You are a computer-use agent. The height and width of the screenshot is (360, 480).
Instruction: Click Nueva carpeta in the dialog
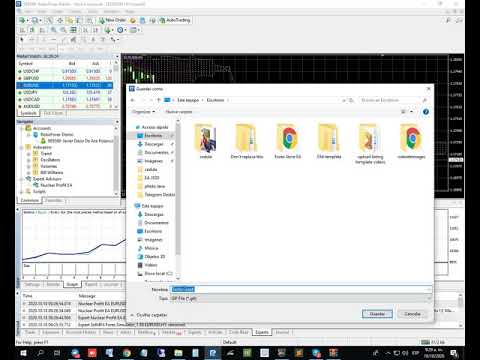pos(179,112)
